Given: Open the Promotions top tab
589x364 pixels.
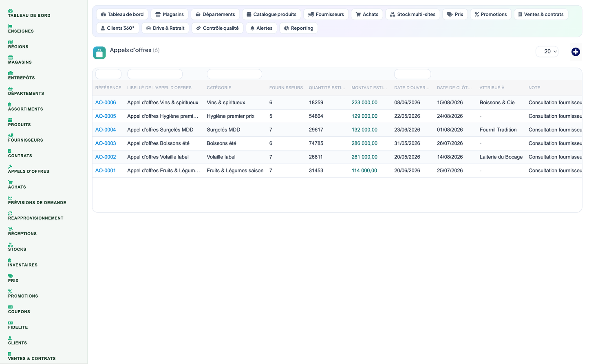Looking at the screenshot, I should (x=491, y=14).
